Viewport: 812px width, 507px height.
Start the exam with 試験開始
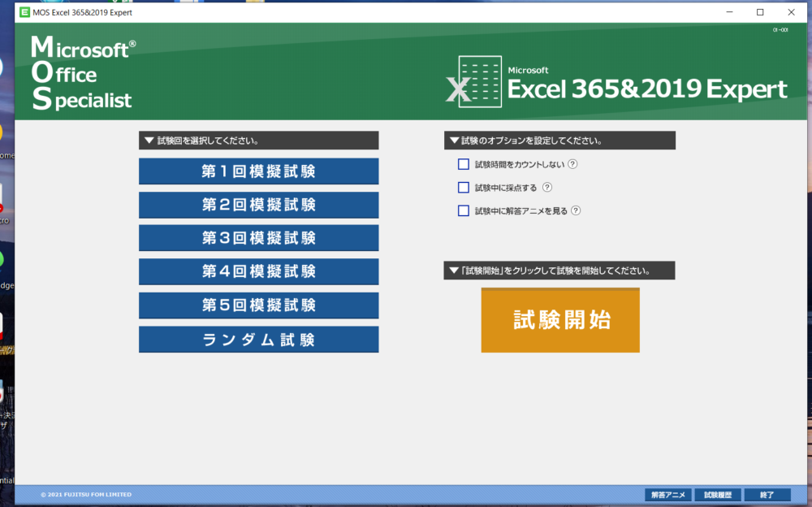coord(560,319)
